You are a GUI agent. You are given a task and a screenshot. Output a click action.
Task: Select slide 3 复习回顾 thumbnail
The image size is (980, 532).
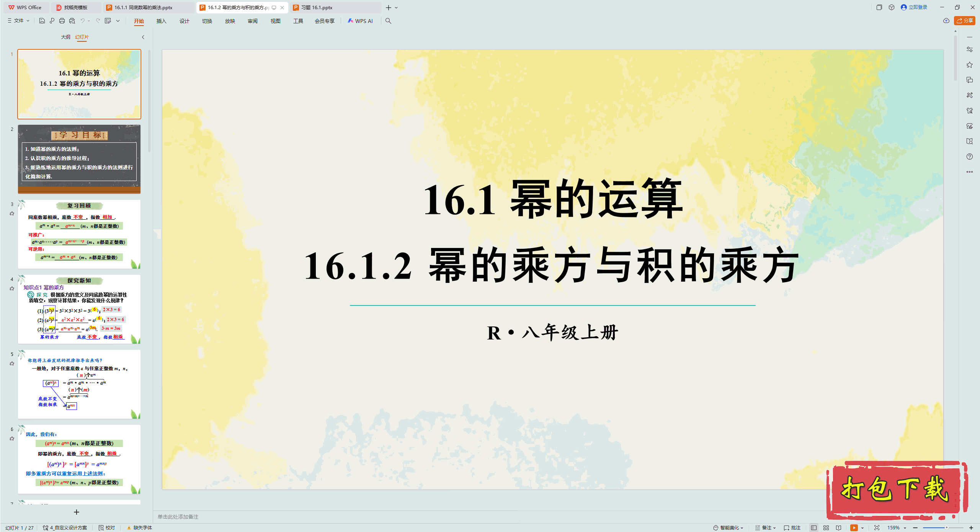[x=79, y=234]
